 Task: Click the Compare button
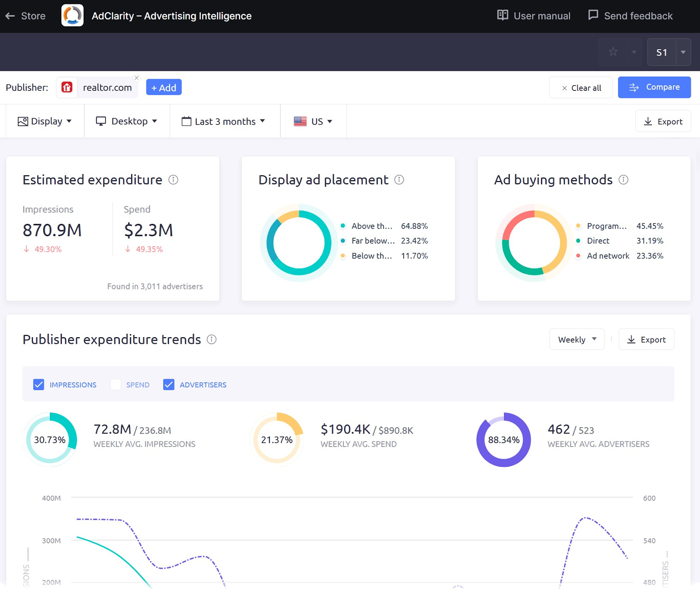[x=654, y=87]
